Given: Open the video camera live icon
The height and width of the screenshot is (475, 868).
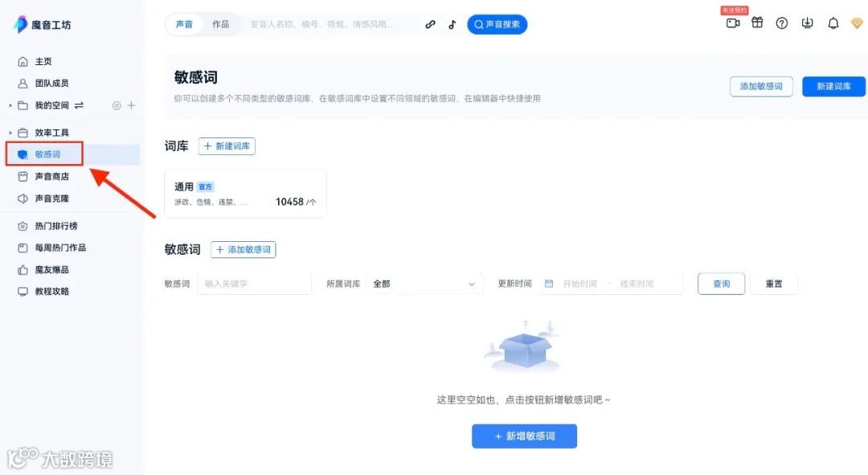Looking at the screenshot, I should point(733,23).
